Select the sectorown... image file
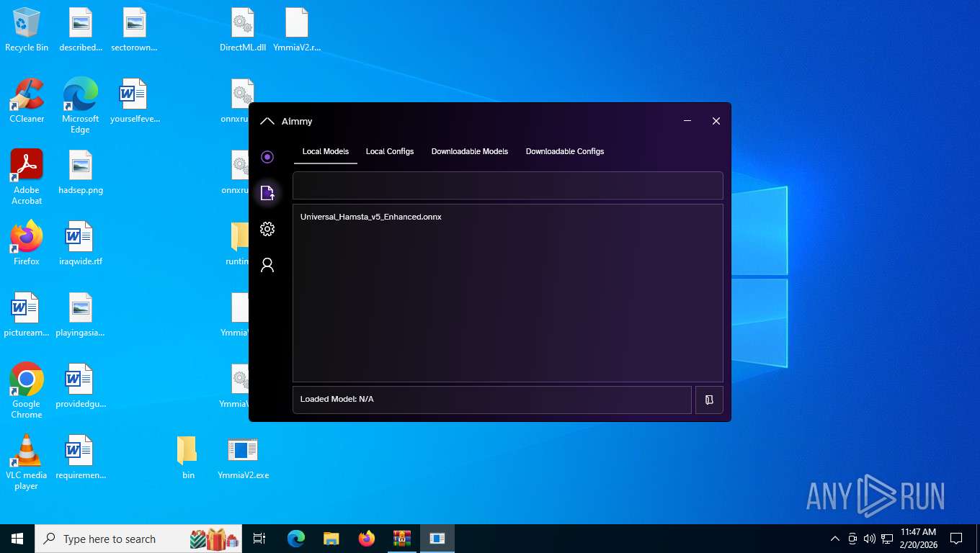Screen dimensions: 980x553 pyautogui.click(x=134, y=30)
